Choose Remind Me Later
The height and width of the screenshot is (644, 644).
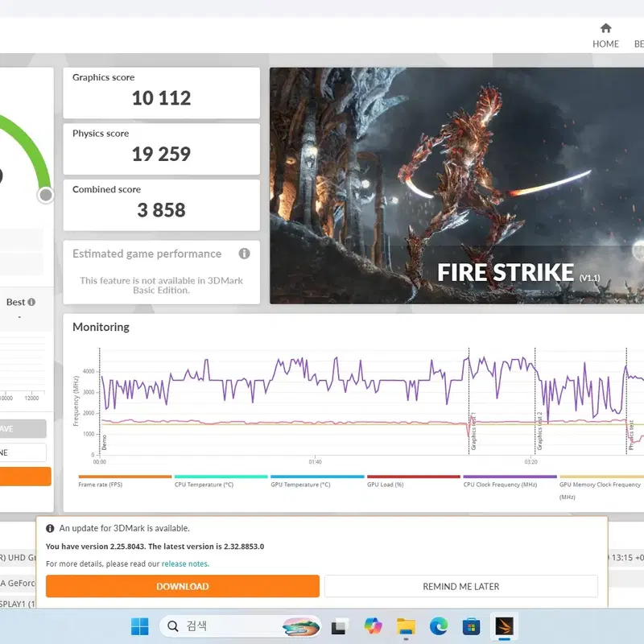tap(460, 586)
